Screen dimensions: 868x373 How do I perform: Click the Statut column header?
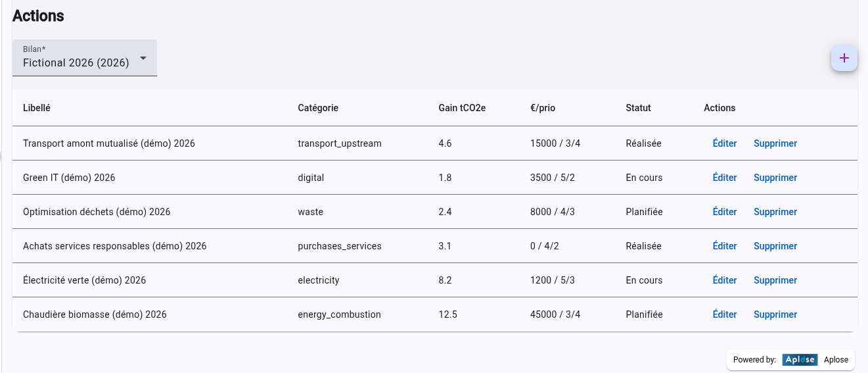pos(638,108)
